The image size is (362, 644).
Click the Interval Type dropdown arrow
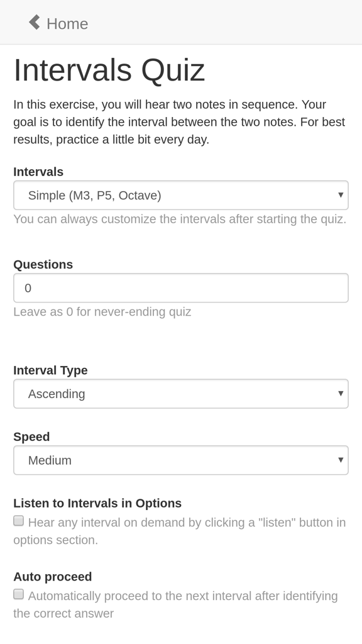[340, 394]
